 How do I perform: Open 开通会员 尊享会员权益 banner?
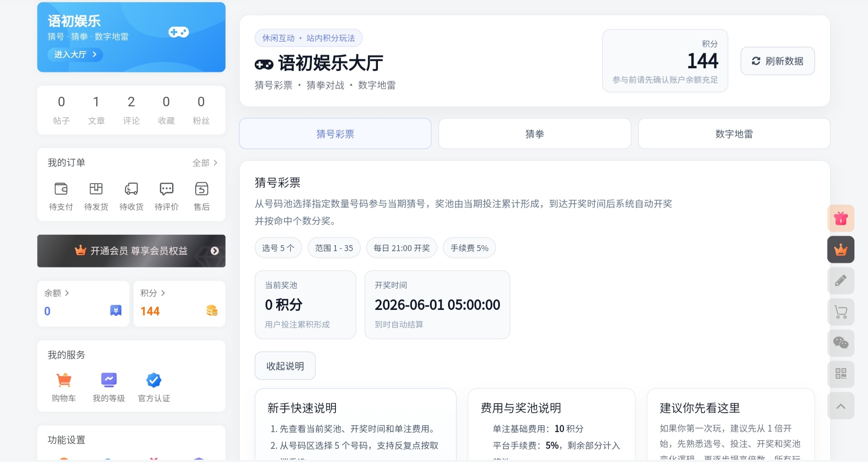point(131,251)
